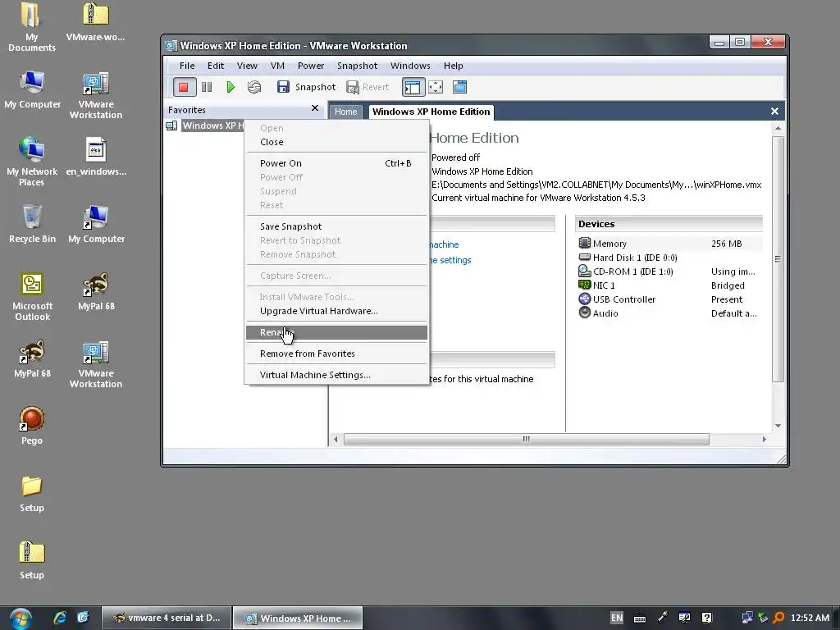Click the Revert toolbar button
The image size is (840, 630).
coord(367,87)
